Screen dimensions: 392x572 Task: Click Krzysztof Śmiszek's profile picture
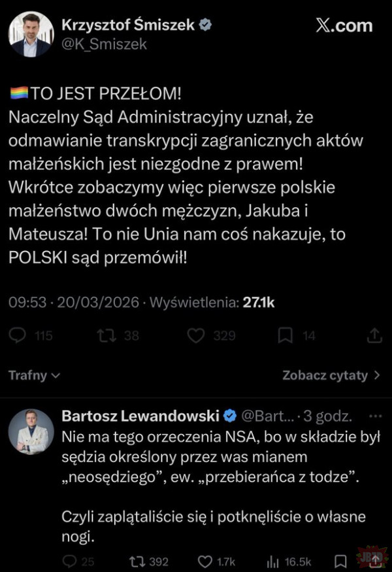tap(31, 34)
